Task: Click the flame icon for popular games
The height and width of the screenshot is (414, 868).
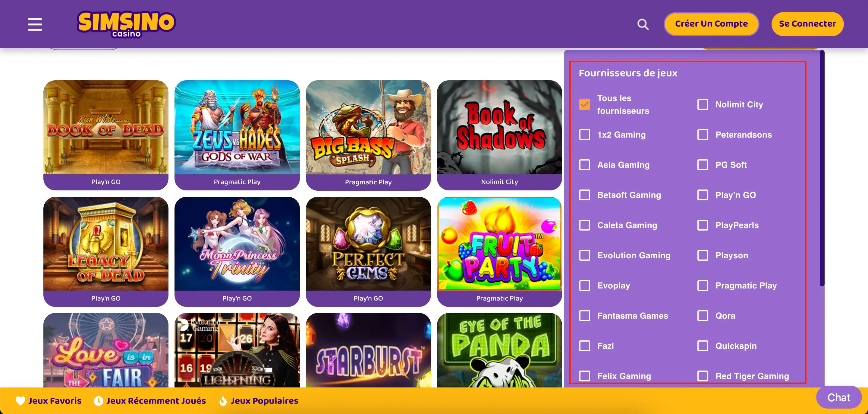Action: 223,400
